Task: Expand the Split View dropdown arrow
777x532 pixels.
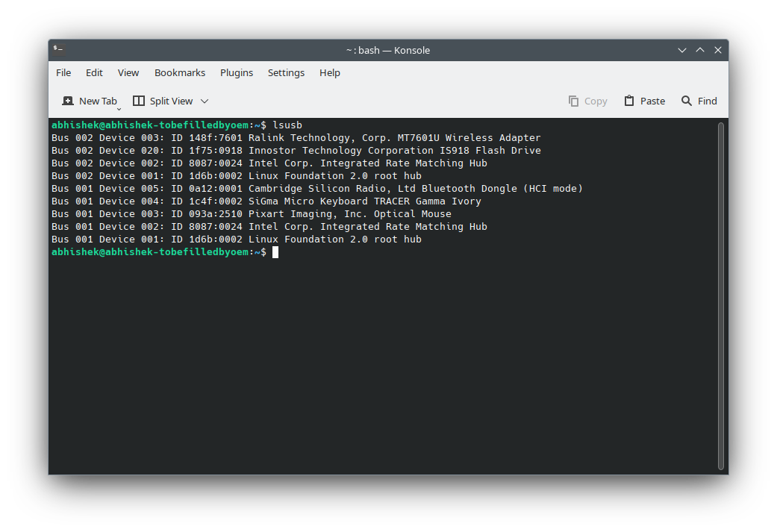Action: [x=205, y=101]
